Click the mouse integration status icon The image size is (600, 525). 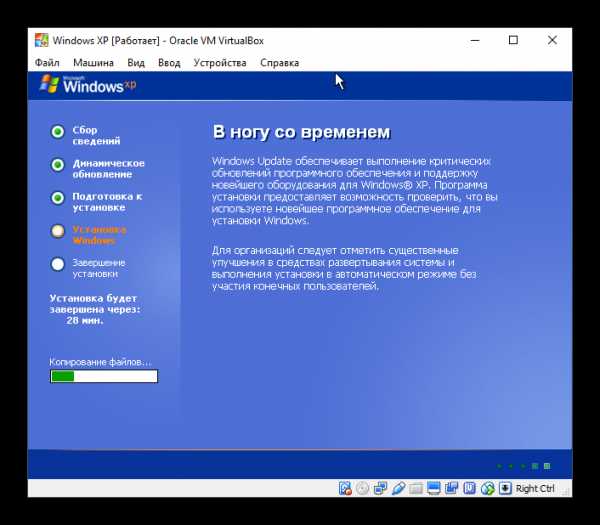[488, 488]
